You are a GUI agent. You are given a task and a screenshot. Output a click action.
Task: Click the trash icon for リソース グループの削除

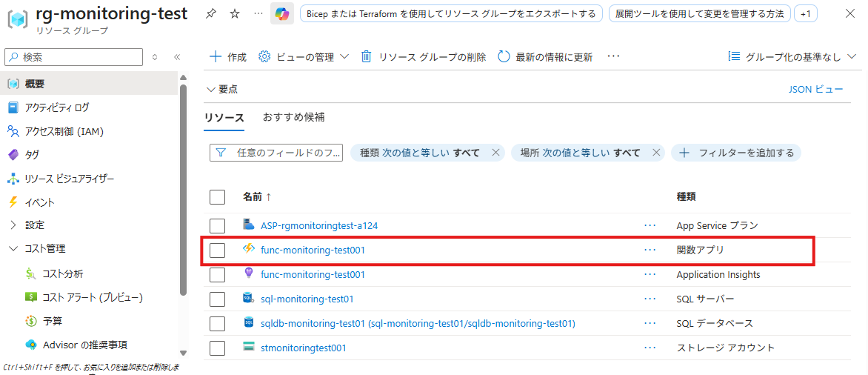(x=366, y=57)
